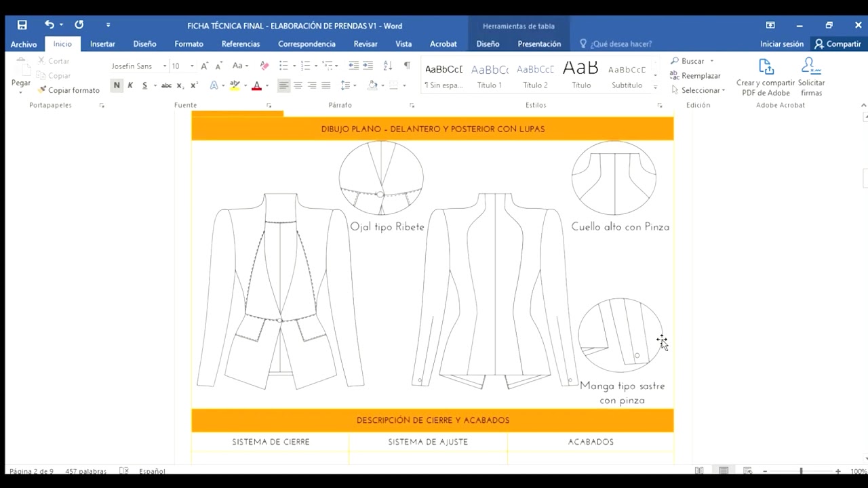This screenshot has width=868, height=488.
Task: Apply superscript formatting
Action: [194, 85]
